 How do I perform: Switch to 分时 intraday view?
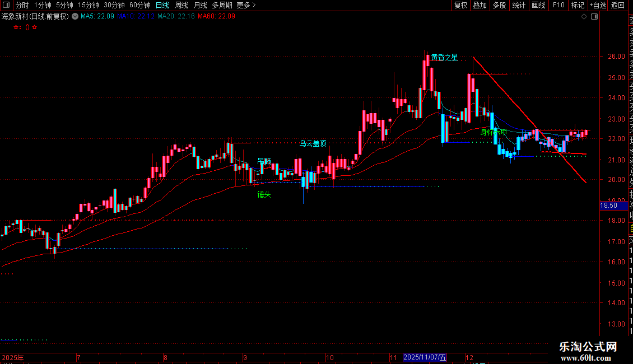point(22,5)
